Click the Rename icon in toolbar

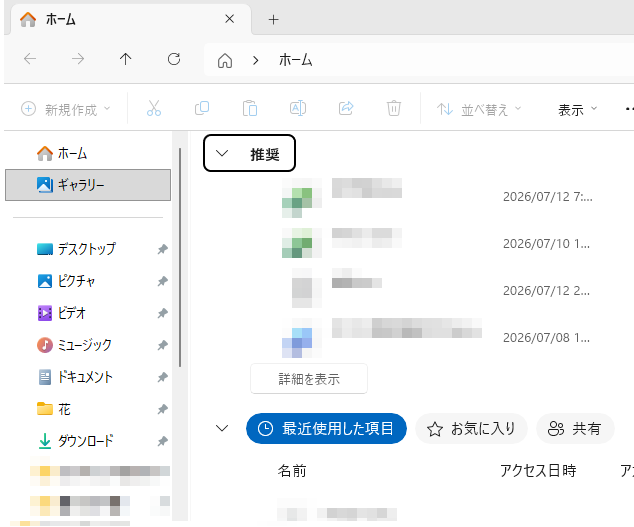(298, 108)
